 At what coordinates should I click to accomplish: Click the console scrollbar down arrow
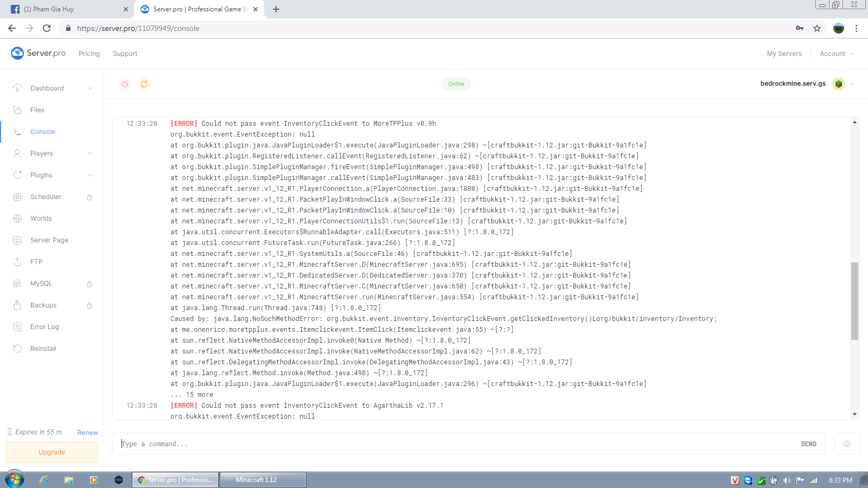click(x=854, y=414)
